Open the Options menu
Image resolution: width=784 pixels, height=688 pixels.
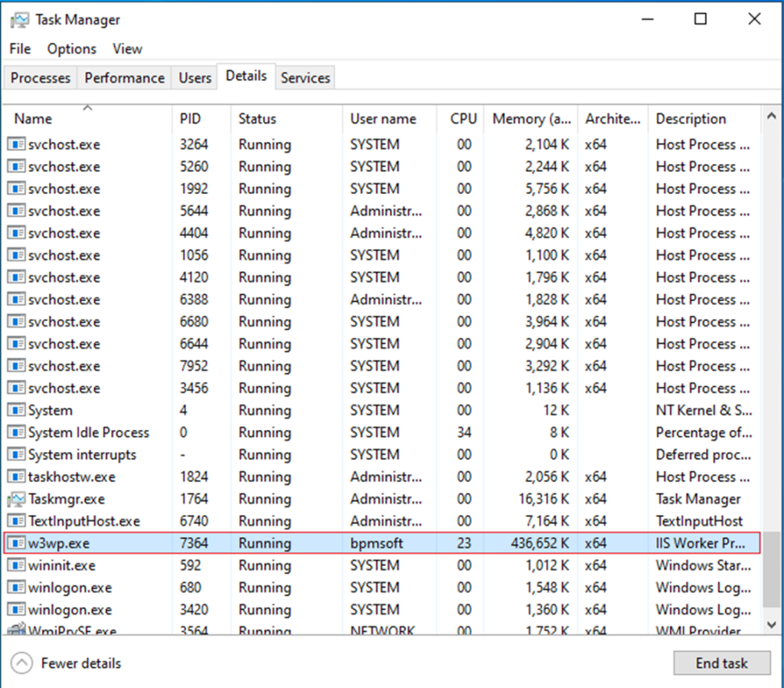71,49
